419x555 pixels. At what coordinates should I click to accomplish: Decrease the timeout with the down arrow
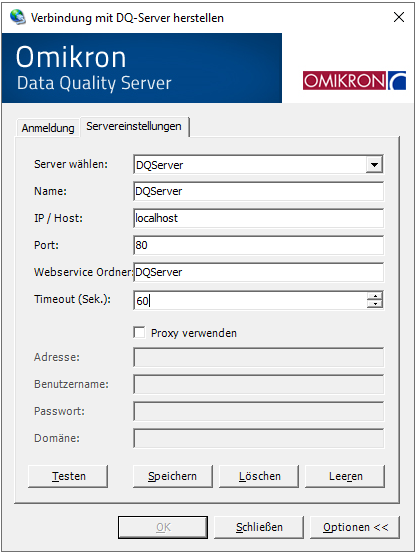tap(375, 304)
